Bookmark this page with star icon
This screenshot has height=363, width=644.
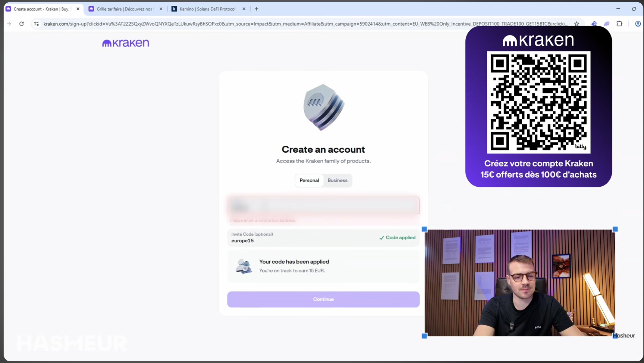[577, 24]
